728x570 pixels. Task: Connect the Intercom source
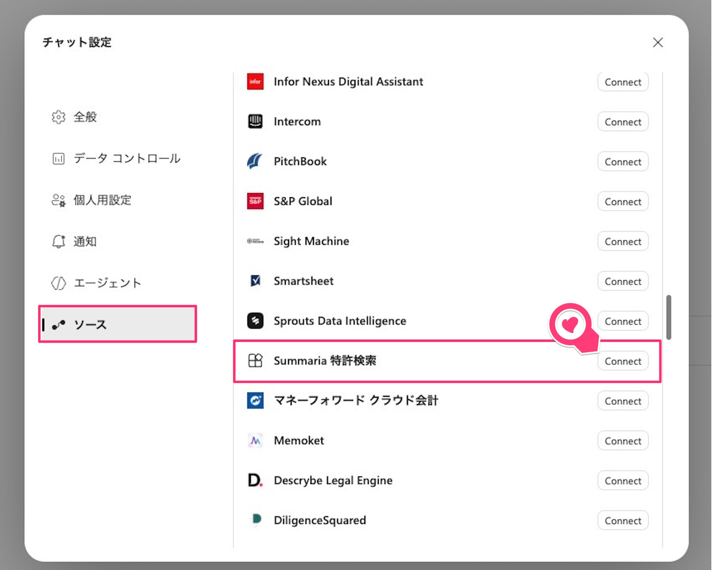(623, 122)
